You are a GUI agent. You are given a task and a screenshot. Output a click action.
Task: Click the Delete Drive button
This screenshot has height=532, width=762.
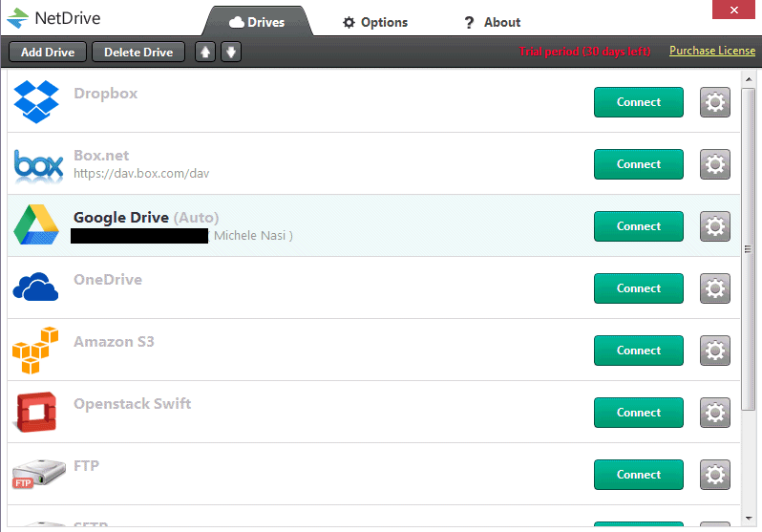click(138, 52)
